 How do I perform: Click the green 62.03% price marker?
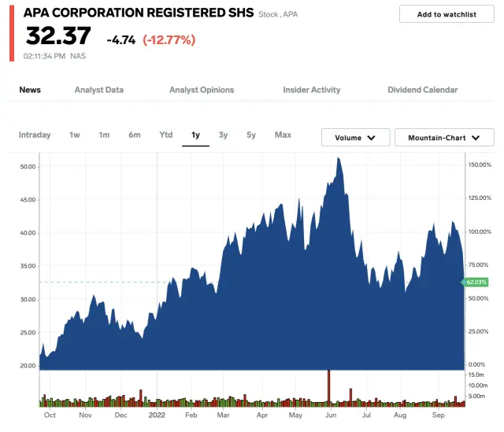477,282
